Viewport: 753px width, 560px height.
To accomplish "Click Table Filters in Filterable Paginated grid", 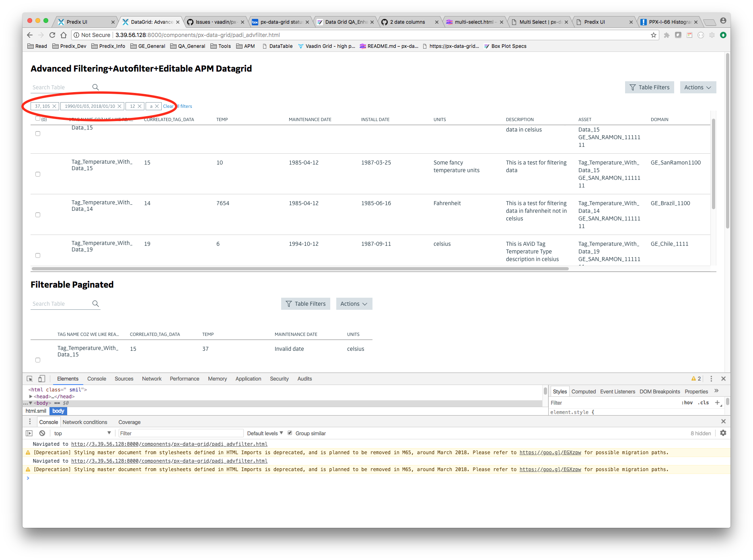I will click(306, 304).
